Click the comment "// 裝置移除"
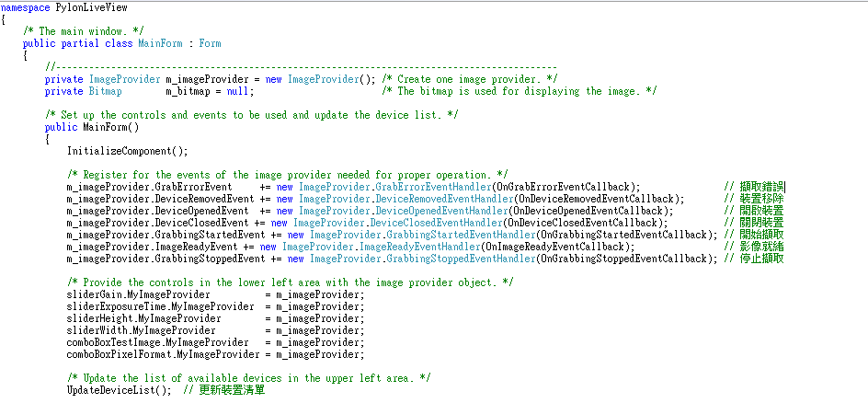Image resolution: width=868 pixels, height=403 pixels. 753,199
